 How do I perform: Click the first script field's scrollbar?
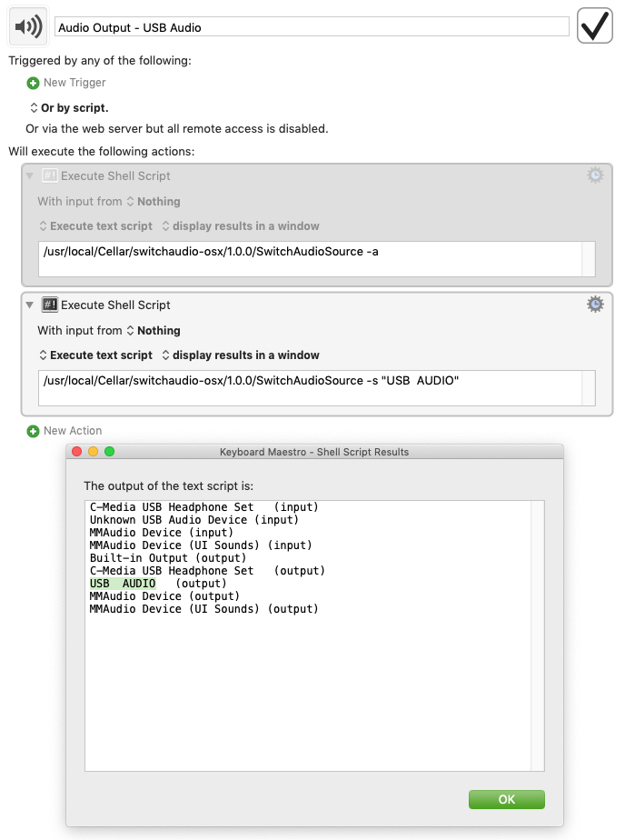coord(588,259)
